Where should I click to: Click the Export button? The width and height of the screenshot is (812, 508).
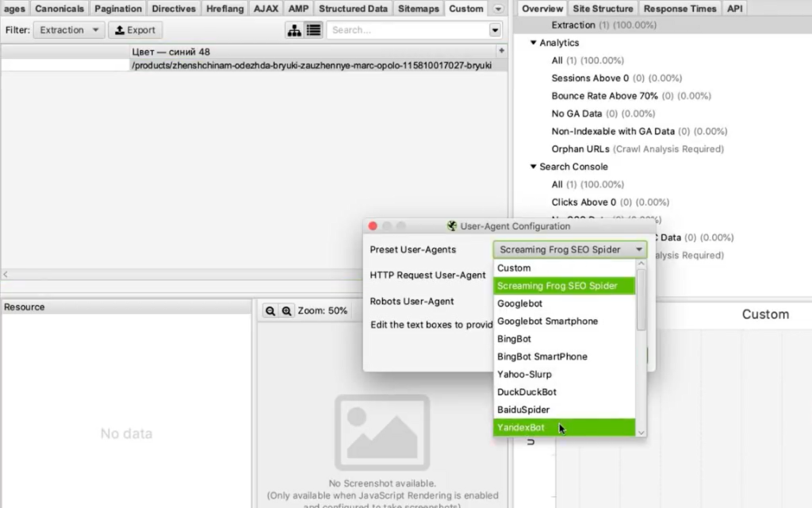135,30
